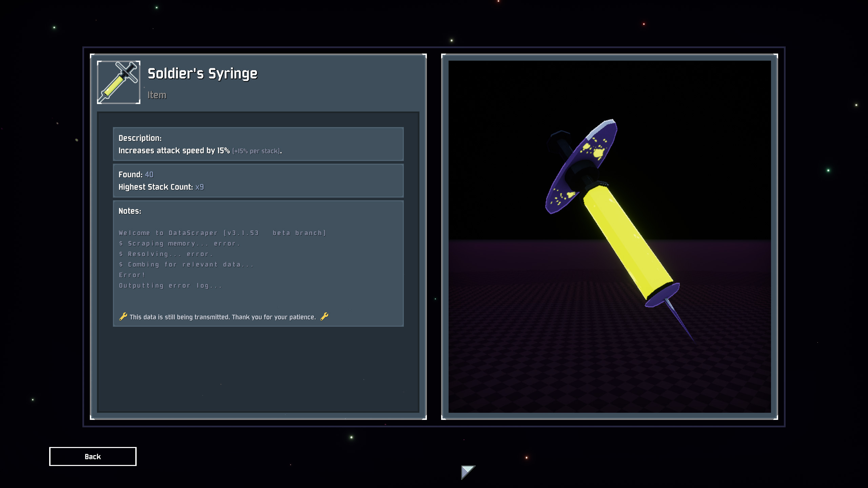This screenshot has width=868, height=488.
Task: Click the 'Scraping memory... error.' line
Action: (180, 244)
